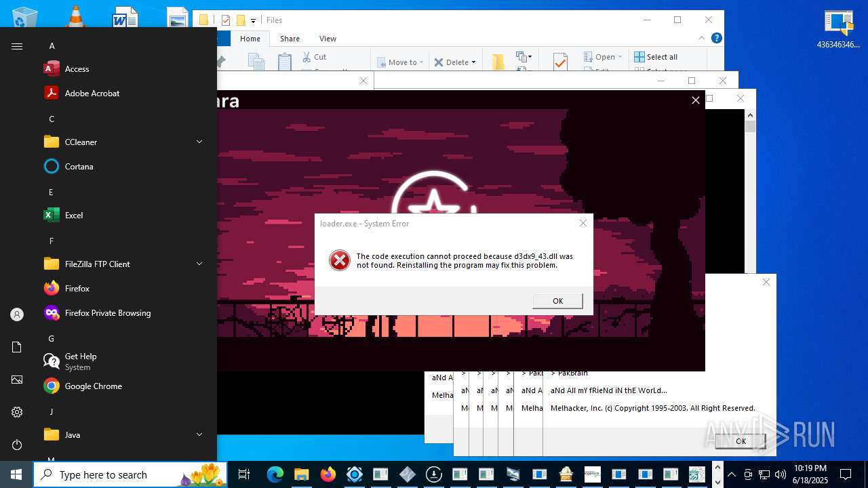
Task: Jump to letter A section header
Action: [52, 46]
